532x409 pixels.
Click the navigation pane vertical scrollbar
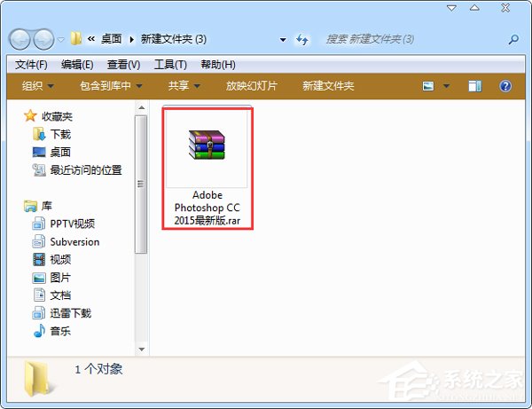click(139, 184)
